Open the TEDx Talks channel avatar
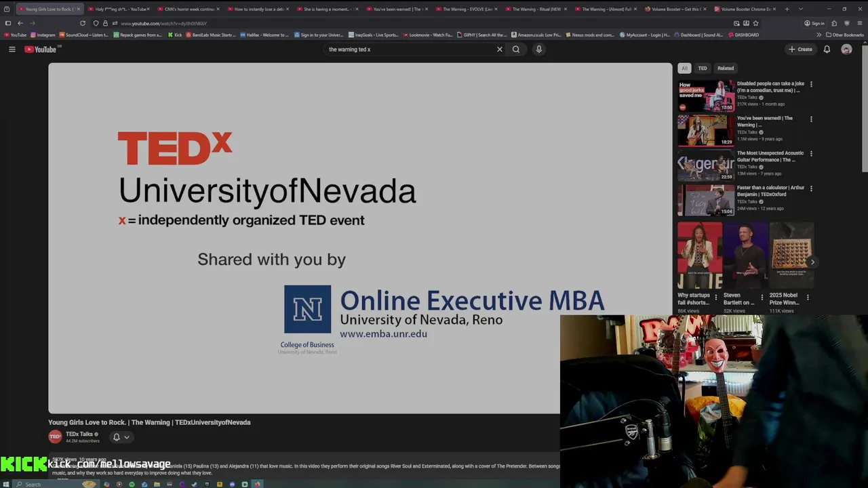Viewport: 868px width, 488px height. point(55,436)
